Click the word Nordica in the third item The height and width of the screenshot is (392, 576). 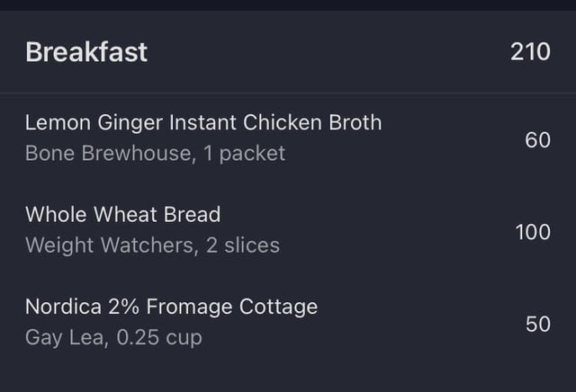click(x=63, y=307)
